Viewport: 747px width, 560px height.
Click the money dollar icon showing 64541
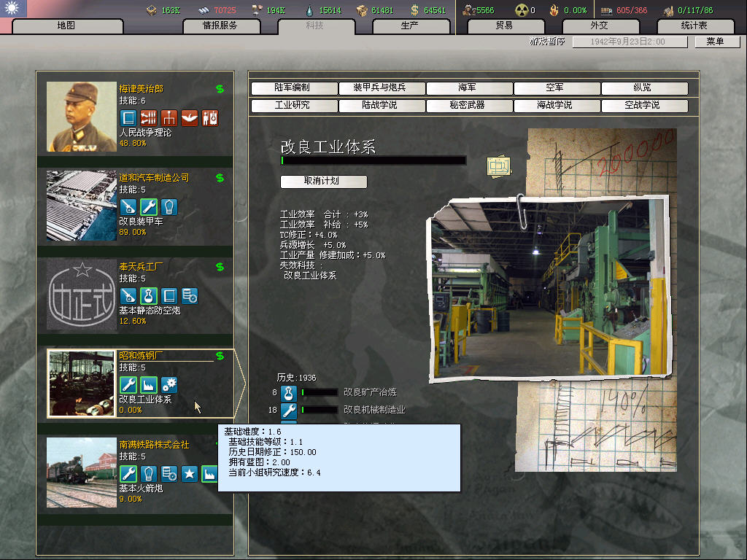tap(414, 10)
